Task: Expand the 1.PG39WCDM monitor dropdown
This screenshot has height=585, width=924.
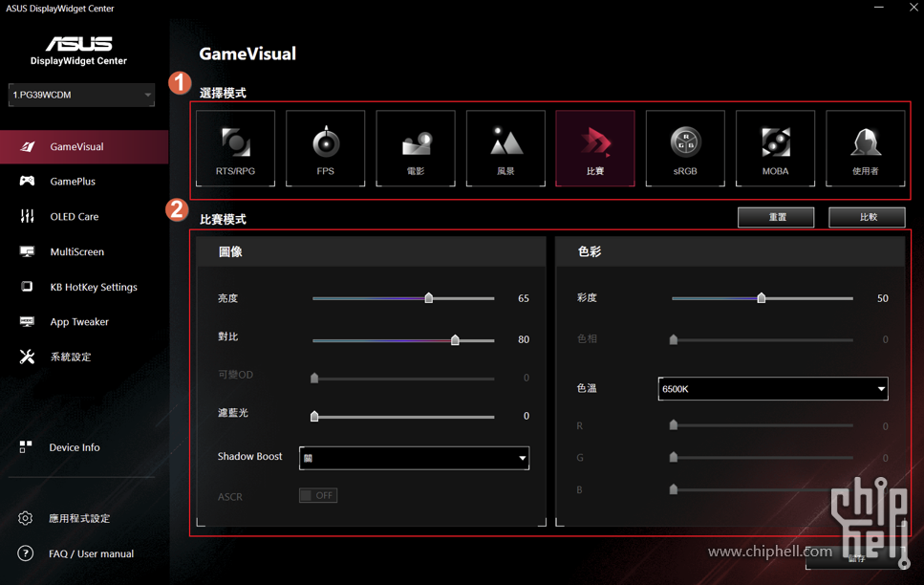Action: click(81, 95)
